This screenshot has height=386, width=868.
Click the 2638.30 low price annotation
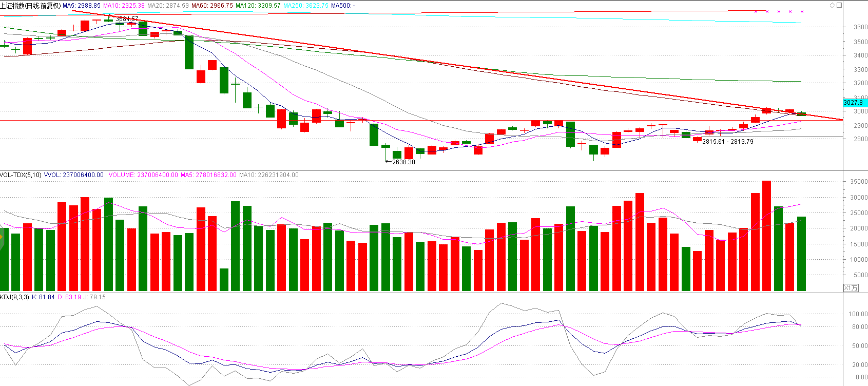(x=403, y=162)
